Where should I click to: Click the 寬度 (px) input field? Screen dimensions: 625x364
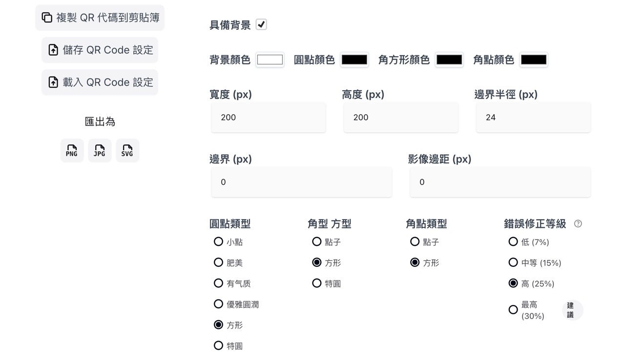click(x=269, y=117)
